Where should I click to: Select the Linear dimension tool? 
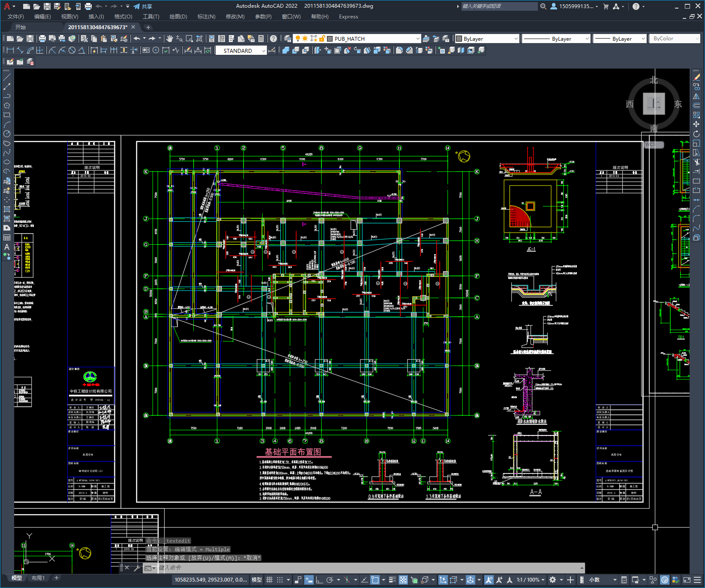pyautogui.click(x=10, y=50)
